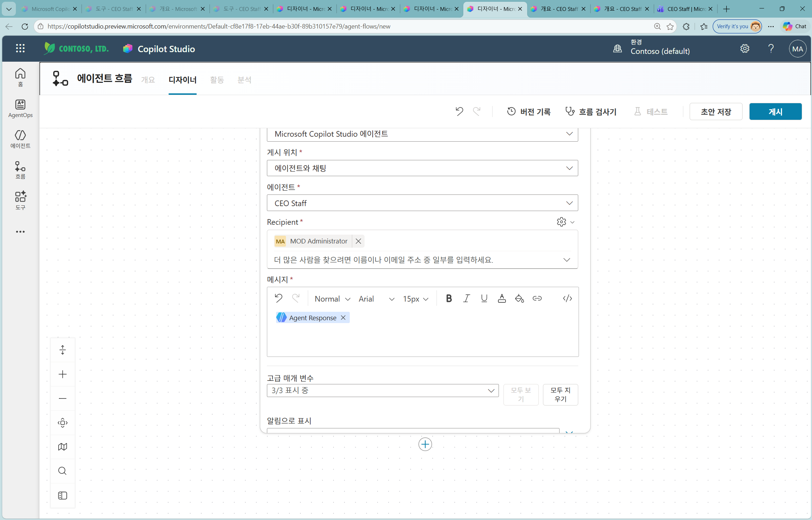
Task: Show more sidebar options ellipsis
Action: point(20,231)
